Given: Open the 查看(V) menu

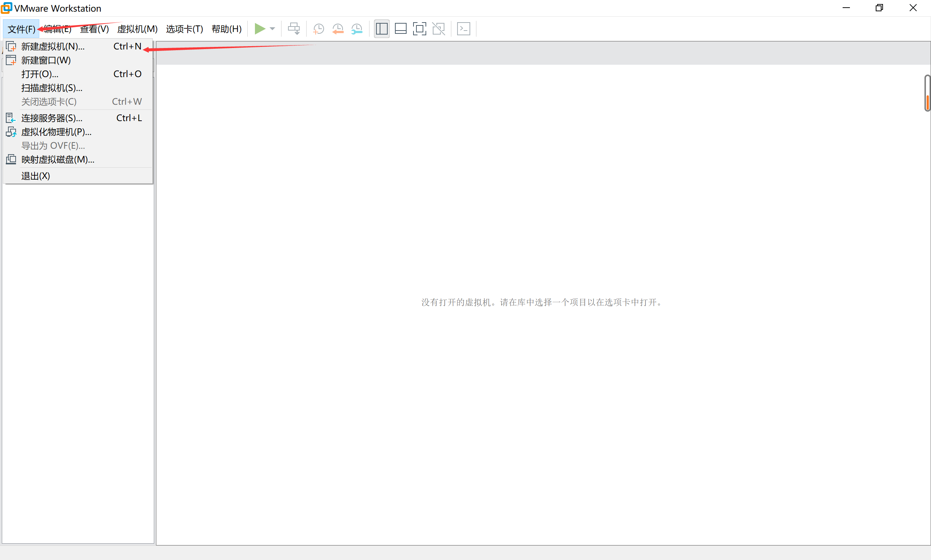Looking at the screenshot, I should click(x=94, y=29).
